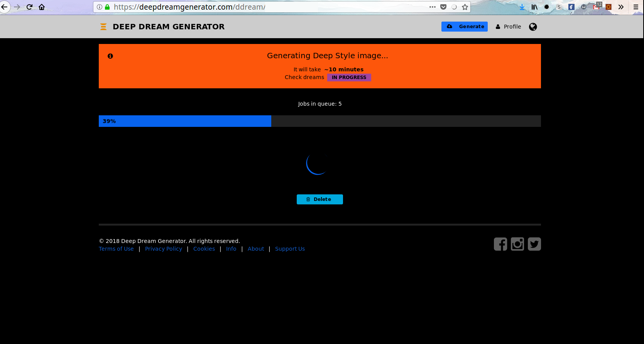Click the 'Generating Deep Style image...' heading
This screenshot has width=644, height=344.
point(328,56)
